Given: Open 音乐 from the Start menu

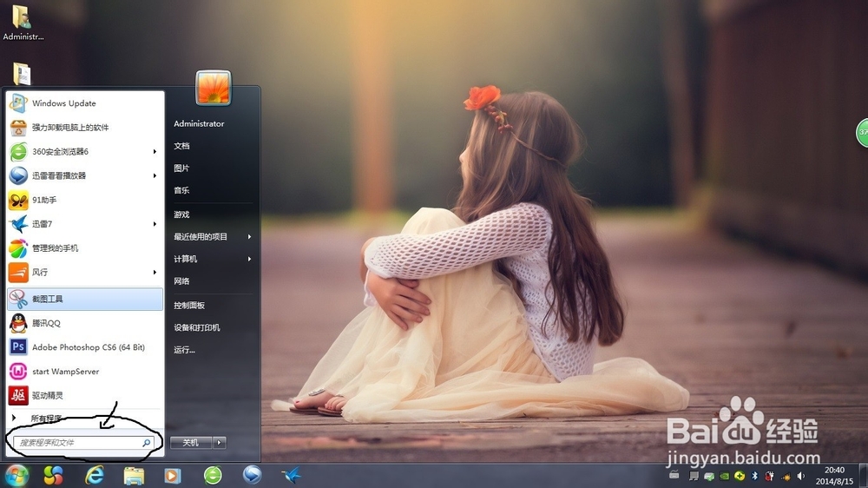Looking at the screenshot, I should (181, 190).
